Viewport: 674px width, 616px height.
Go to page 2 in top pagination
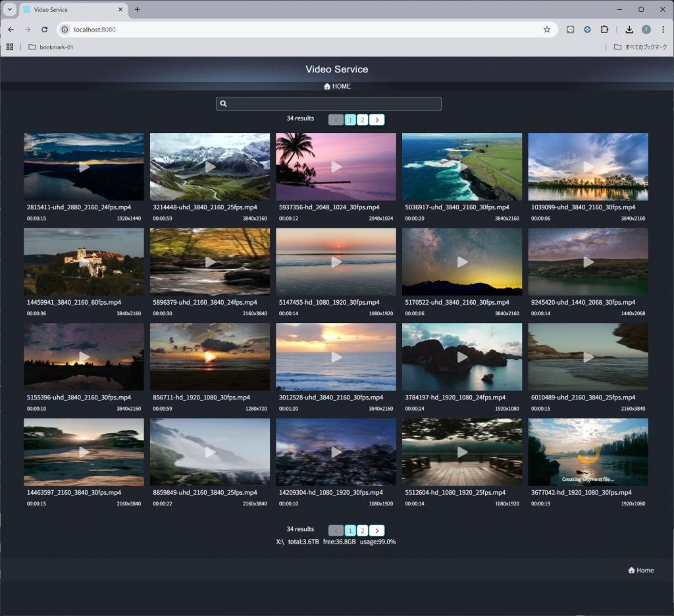click(x=362, y=120)
